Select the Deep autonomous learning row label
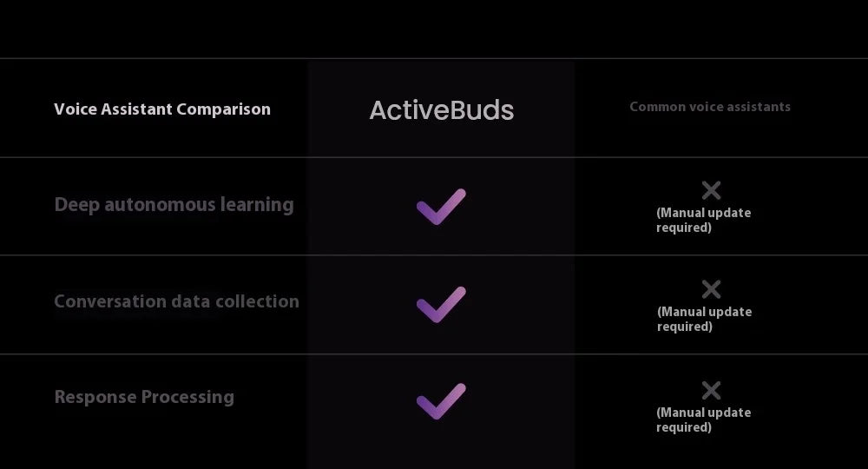Screen dimensions: 868x469 click(x=174, y=205)
